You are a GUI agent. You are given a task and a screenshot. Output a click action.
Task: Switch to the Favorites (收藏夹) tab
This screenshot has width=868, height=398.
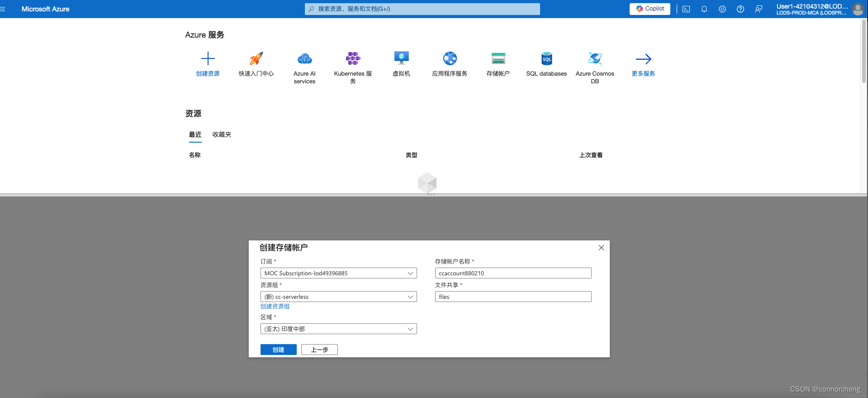(x=222, y=134)
